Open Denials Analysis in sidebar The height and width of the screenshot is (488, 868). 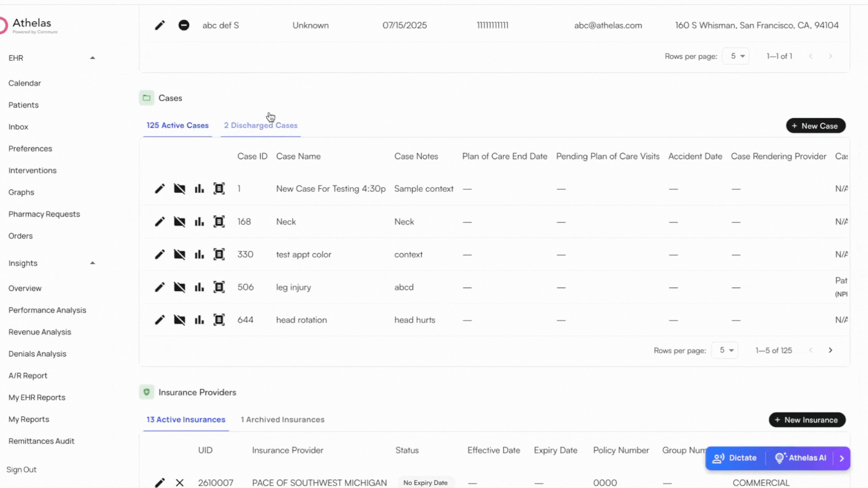[37, 354]
